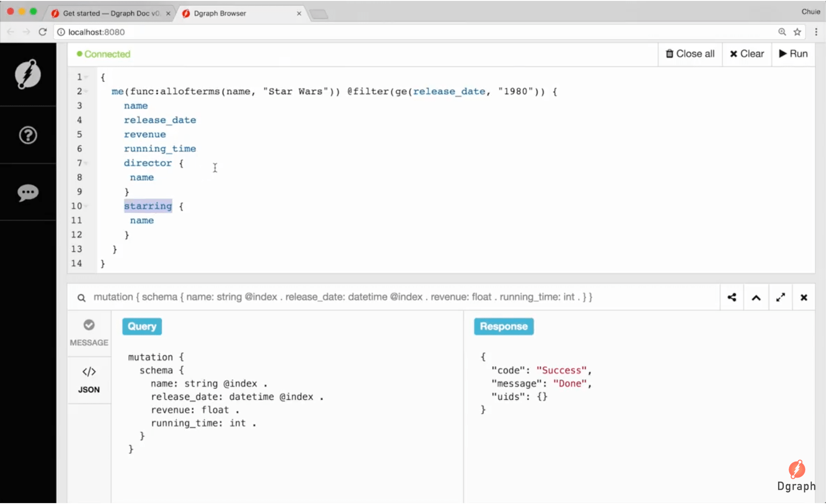826x504 pixels.
Task: Expand result frame to fullscreen
Action: 780,297
